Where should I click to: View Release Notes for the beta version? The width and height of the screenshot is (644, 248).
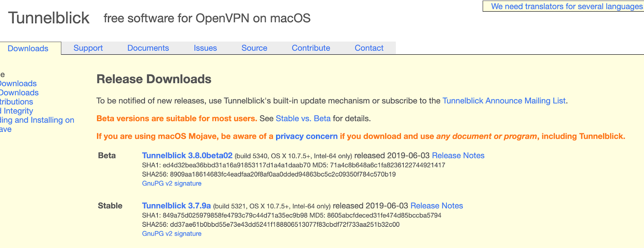tap(458, 156)
